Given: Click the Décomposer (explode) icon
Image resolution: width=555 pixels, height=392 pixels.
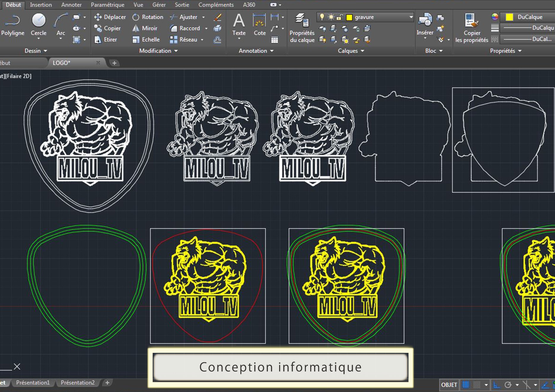Looking at the screenshot, I should tap(217, 28).
